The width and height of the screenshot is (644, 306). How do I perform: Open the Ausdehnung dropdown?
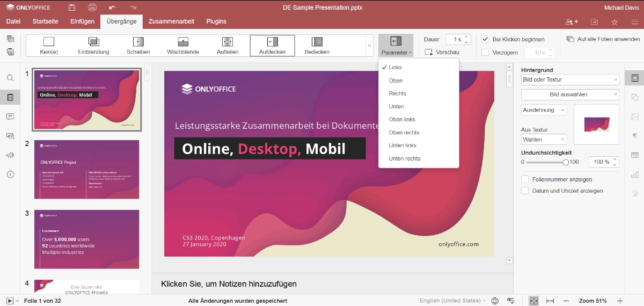point(544,110)
